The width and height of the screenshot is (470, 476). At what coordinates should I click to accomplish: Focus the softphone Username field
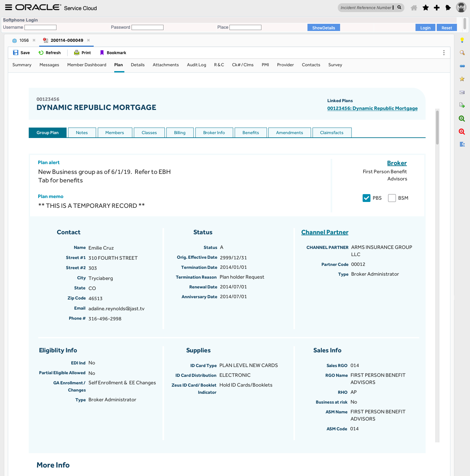pos(40,27)
